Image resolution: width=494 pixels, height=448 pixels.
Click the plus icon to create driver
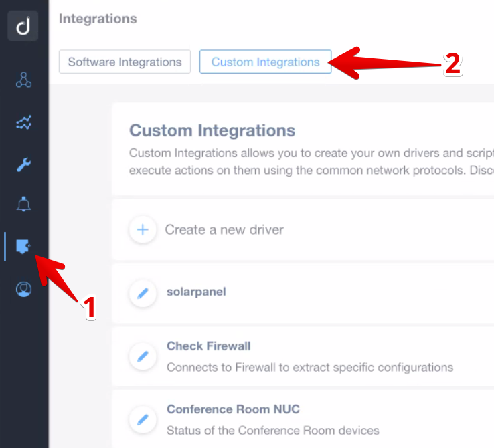[x=143, y=229]
